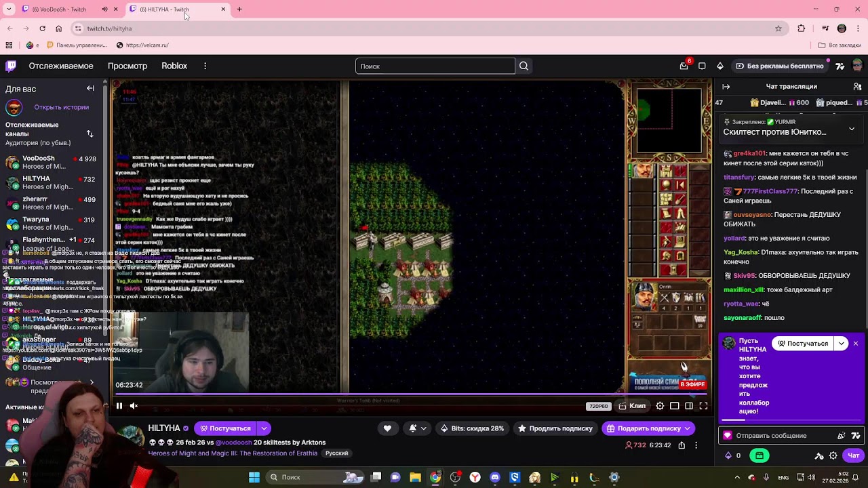The image size is (868, 488).
Task: Show hidden system tray icons
Action: pos(736,477)
